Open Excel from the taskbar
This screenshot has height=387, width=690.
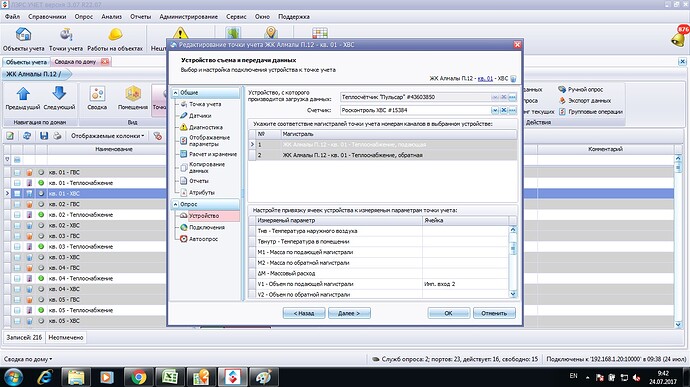pos(169,377)
